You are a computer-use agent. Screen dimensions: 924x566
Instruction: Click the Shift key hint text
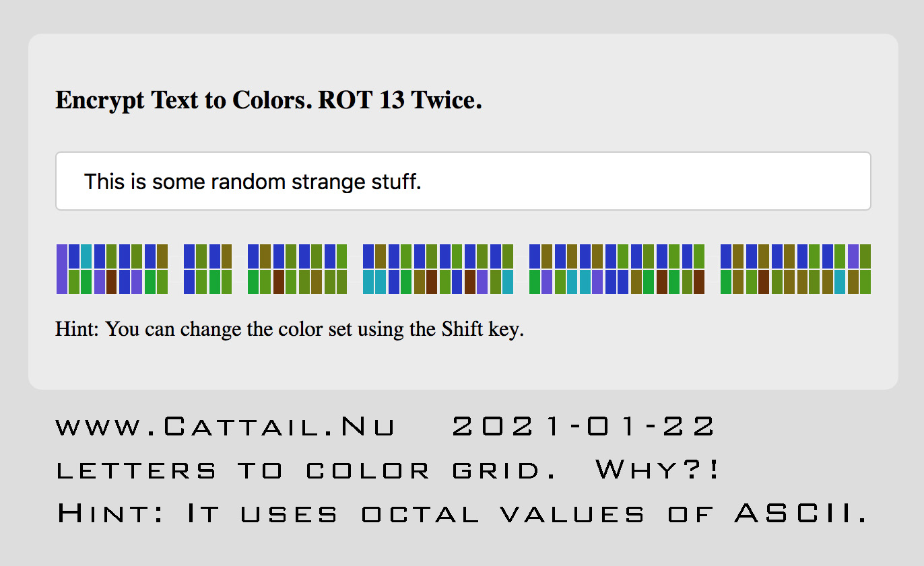click(x=290, y=330)
